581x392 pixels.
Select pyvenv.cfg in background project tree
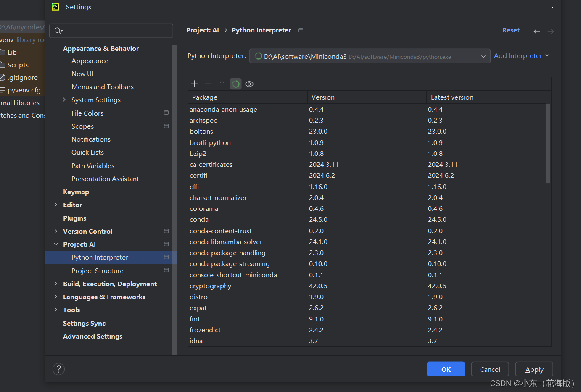(x=24, y=90)
